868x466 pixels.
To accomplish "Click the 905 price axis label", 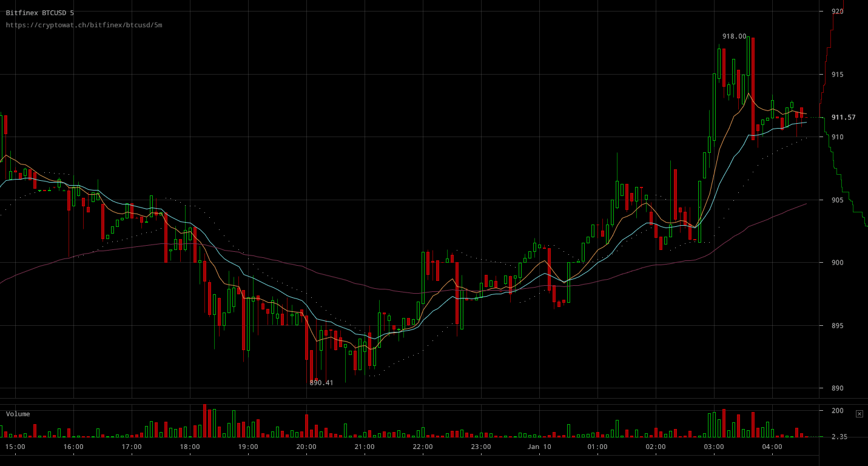I will 837,200.
